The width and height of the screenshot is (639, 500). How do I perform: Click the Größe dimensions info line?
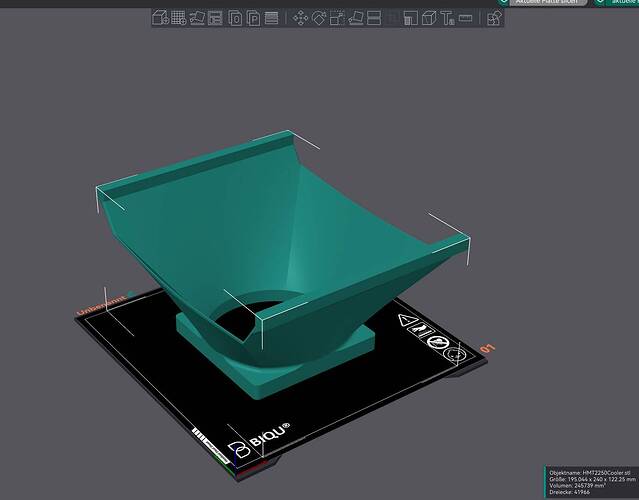592,479
